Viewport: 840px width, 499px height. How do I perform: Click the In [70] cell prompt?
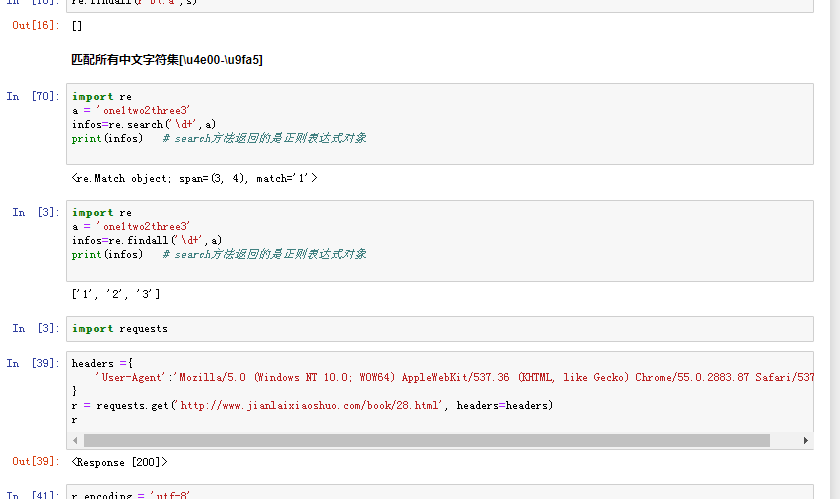coord(33,97)
